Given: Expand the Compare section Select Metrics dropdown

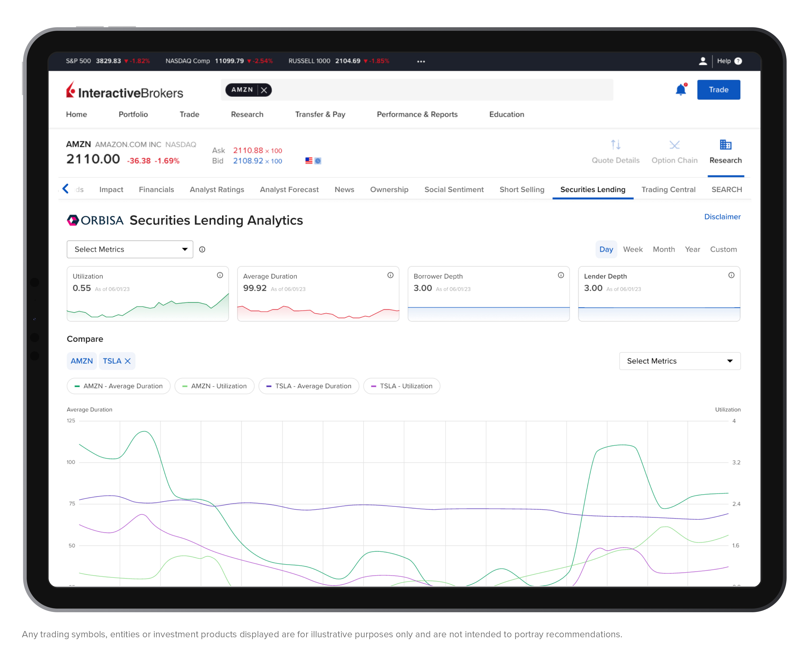Looking at the screenshot, I should pos(680,361).
